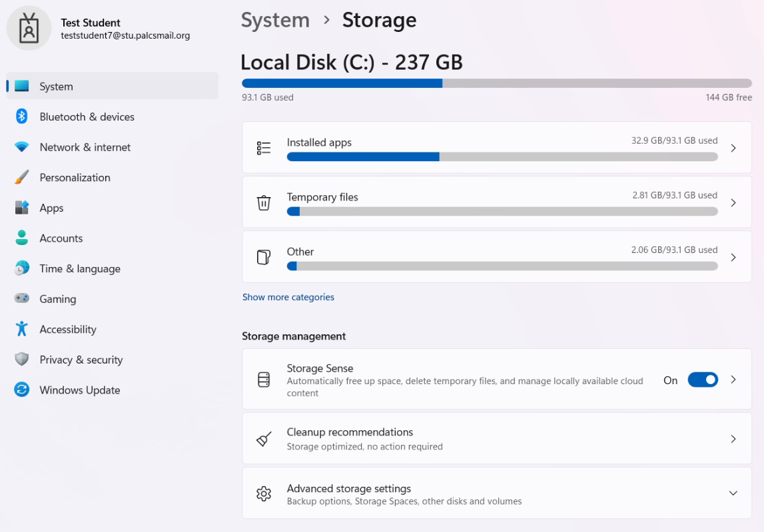Click the Storage Sense description text
This screenshot has height=532, width=764.
pyautogui.click(x=465, y=387)
